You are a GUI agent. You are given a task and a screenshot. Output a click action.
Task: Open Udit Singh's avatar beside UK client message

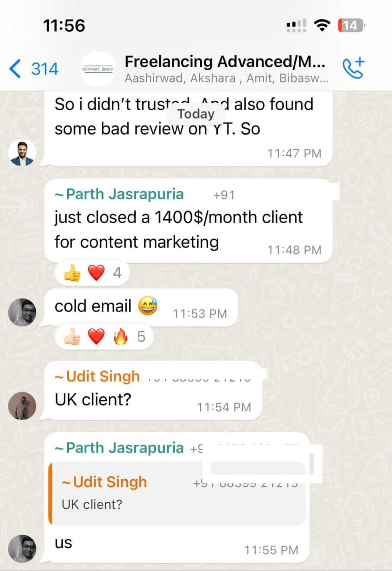pos(22,406)
